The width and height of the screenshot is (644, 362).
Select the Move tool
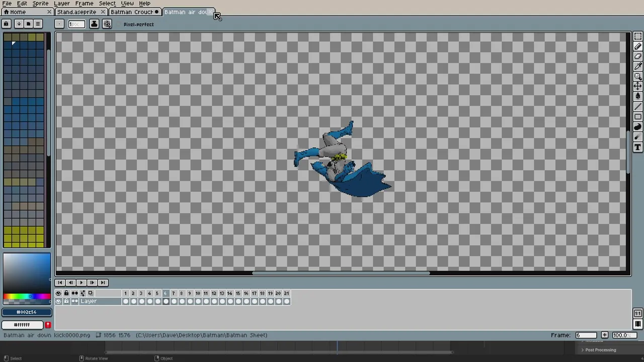pos(638,86)
